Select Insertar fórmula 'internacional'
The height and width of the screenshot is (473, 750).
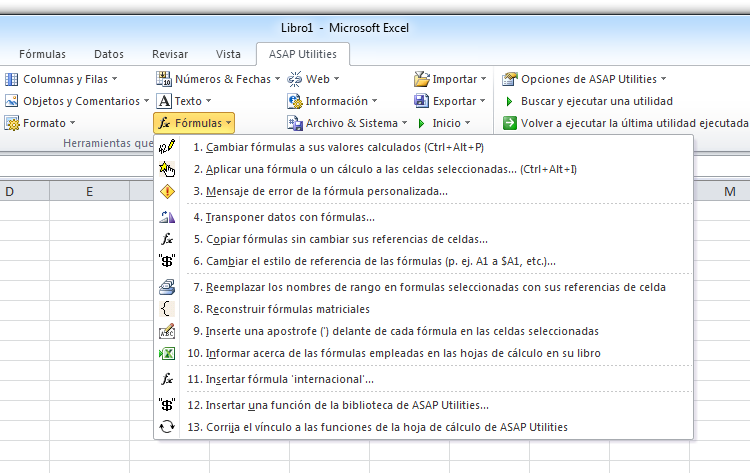[x=424, y=379]
